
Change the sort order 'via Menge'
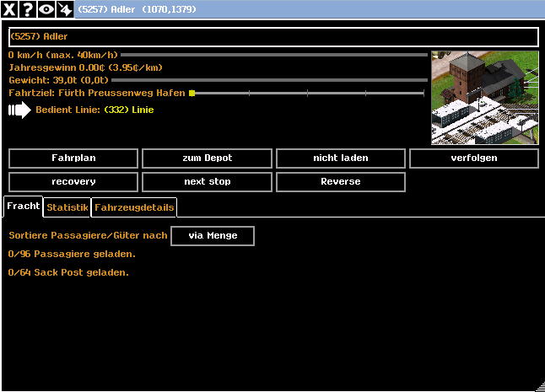click(212, 236)
